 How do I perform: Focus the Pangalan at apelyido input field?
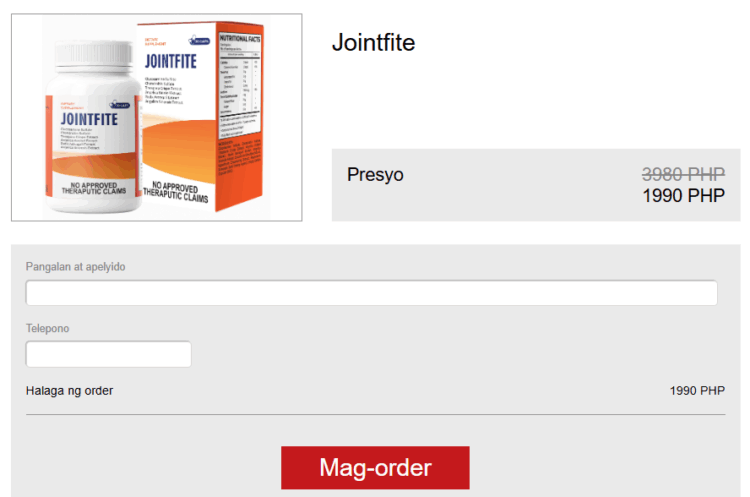coord(371,293)
